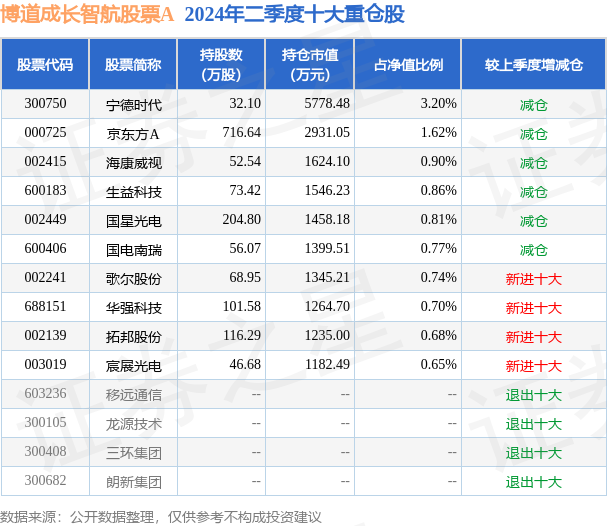Select the 持股数(万股) column header
This screenshot has height=526, width=607.
coord(221,65)
